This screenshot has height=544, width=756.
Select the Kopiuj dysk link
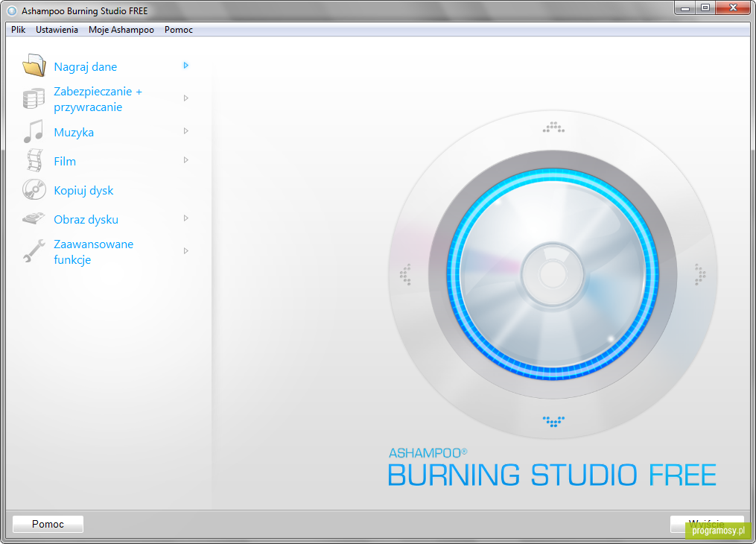83,191
